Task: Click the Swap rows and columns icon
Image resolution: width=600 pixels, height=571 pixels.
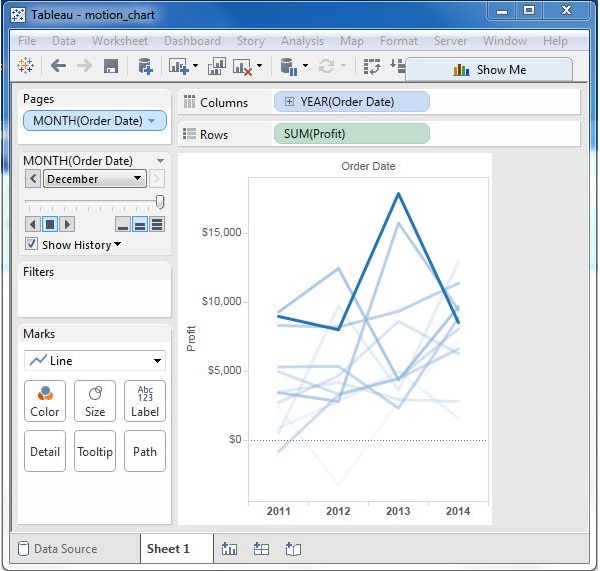Action: coord(372,67)
